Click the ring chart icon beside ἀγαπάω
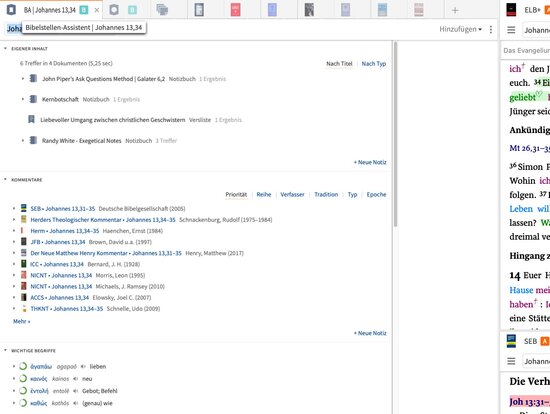 coord(23,366)
